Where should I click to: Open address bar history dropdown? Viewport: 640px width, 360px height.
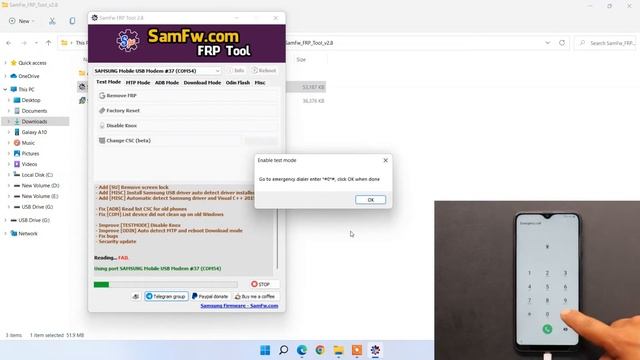(x=547, y=43)
